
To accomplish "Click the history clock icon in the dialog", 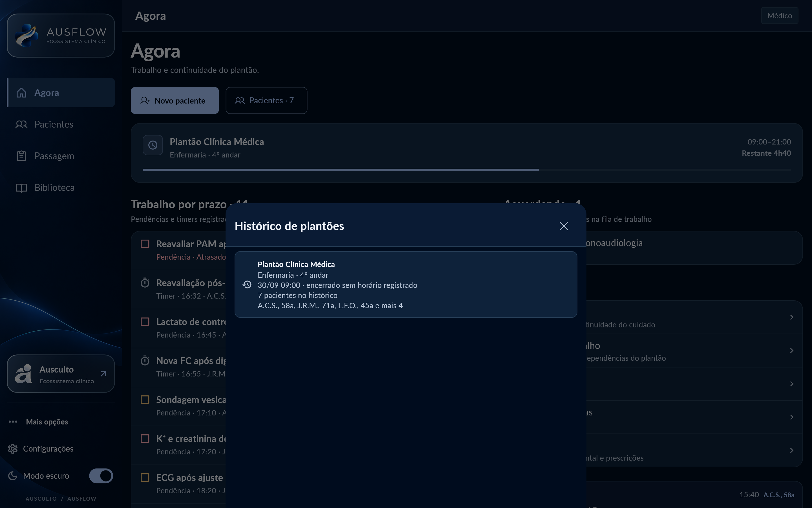I will click(247, 284).
